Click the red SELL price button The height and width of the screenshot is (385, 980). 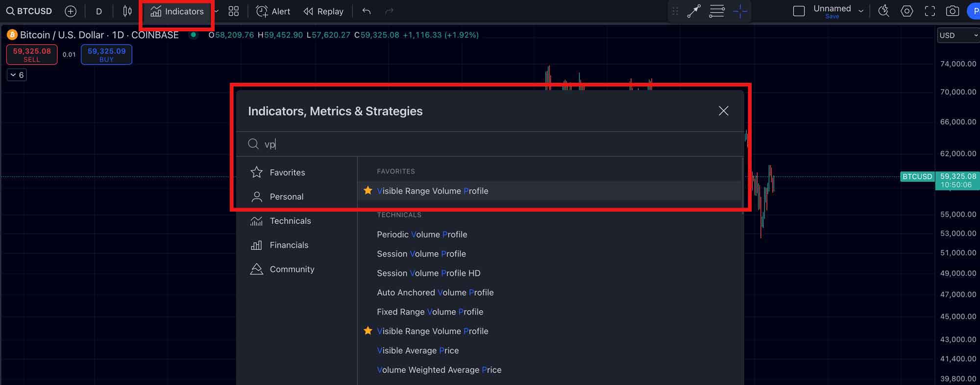(32, 54)
